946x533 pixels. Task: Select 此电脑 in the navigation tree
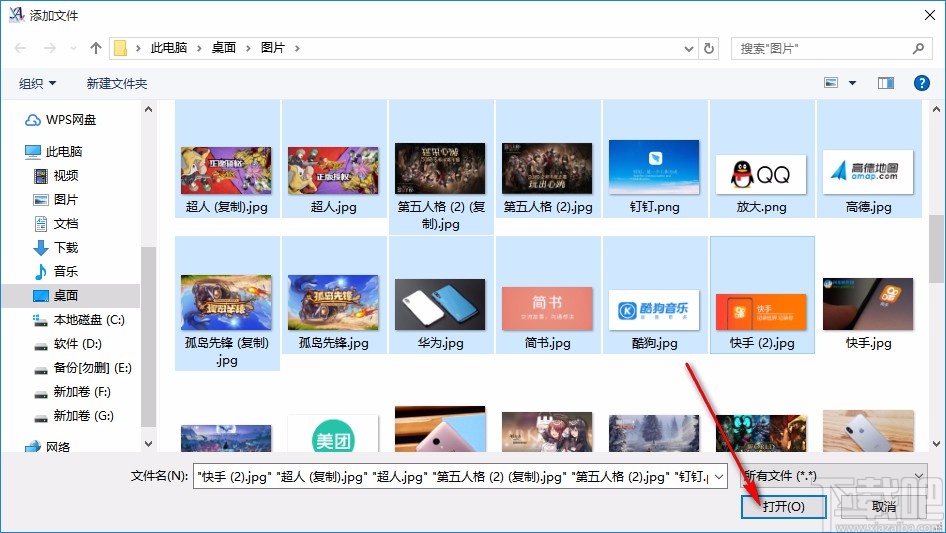pyautogui.click(x=54, y=152)
